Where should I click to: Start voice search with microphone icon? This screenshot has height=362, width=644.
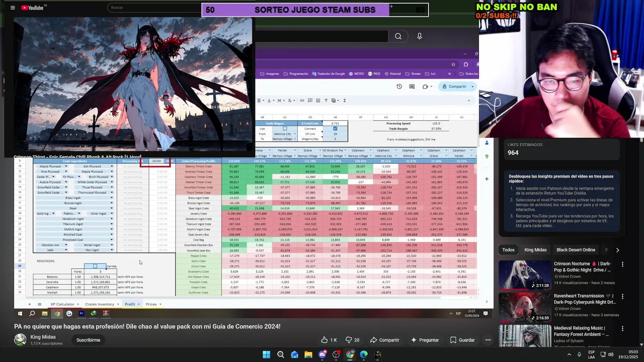[x=419, y=36]
